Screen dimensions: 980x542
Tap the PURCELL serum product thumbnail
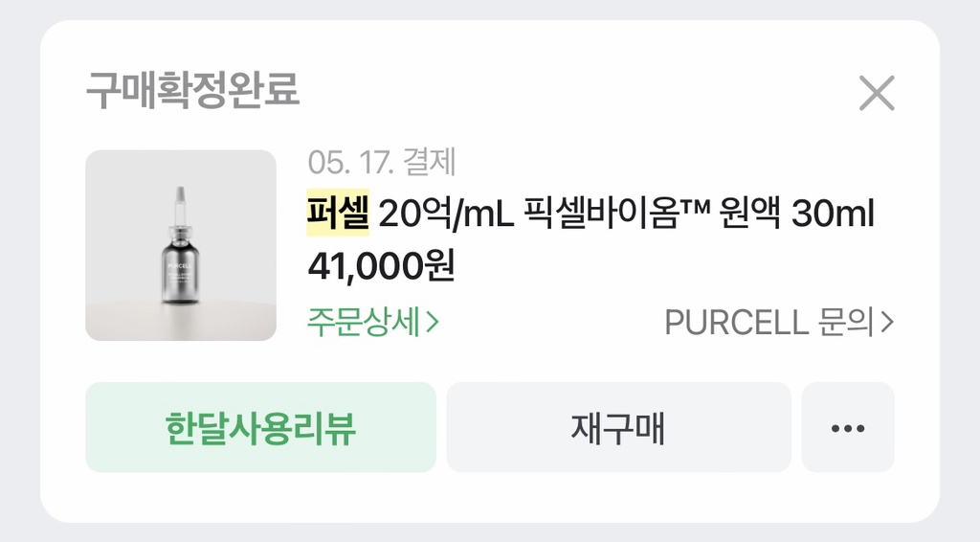pyautogui.click(x=181, y=245)
